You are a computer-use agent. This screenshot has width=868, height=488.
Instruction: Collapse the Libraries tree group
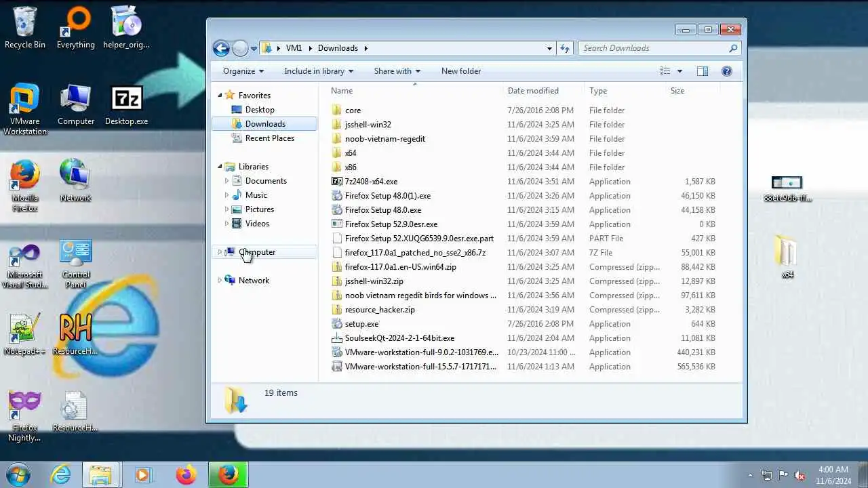pos(220,167)
